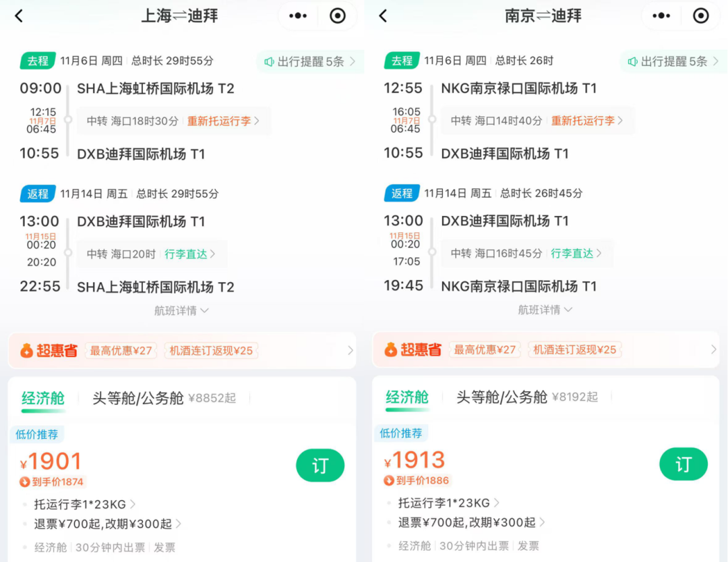Viewport: 728px width, 562px height.
Task: Click the back arrow on Shanghai⇌Dubai page
Action: pyautogui.click(x=19, y=15)
